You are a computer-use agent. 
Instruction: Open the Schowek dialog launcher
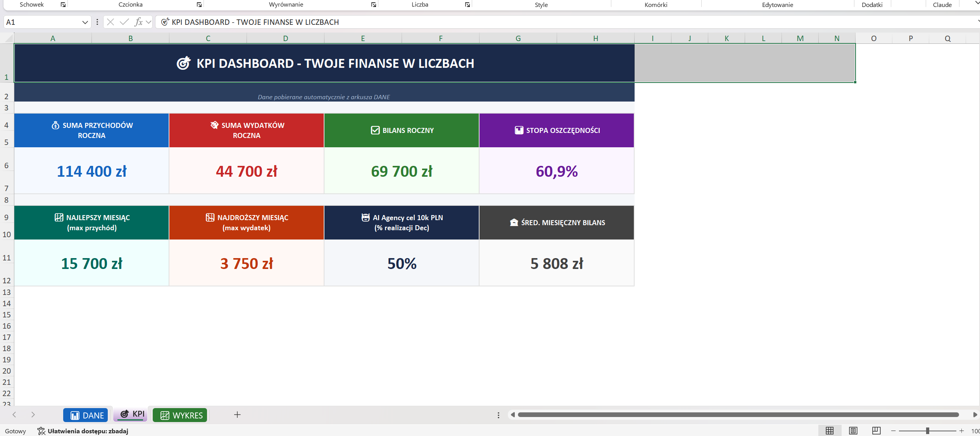point(63,5)
